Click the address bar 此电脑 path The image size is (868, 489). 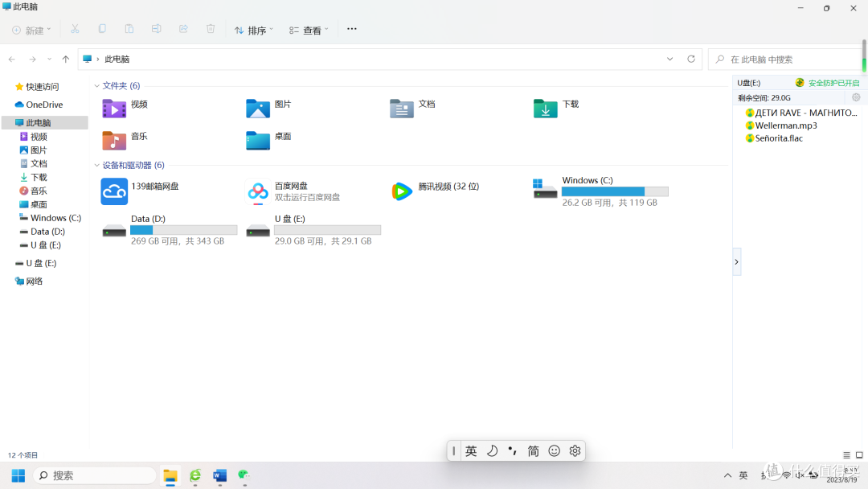point(117,60)
